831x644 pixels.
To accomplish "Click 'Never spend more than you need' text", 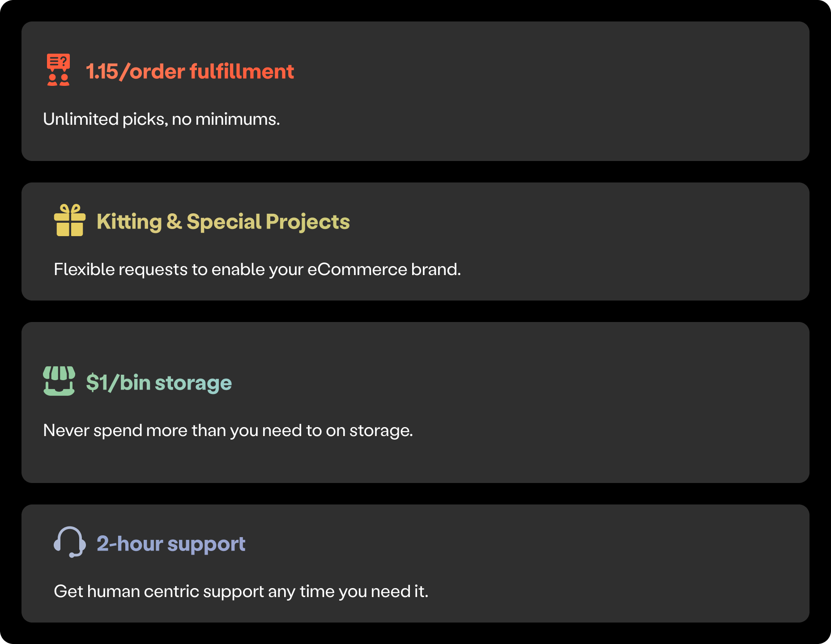I will pyautogui.click(x=227, y=431).
